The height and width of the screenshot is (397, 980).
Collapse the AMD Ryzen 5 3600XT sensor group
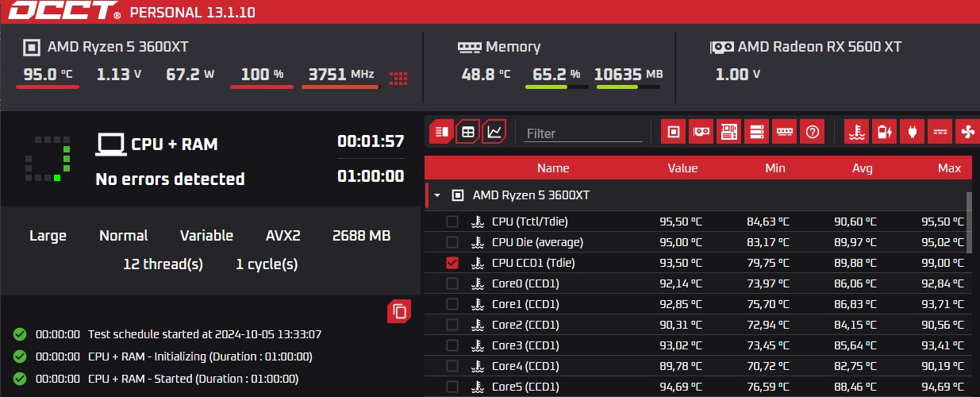pyautogui.click(x=437, y=195)
